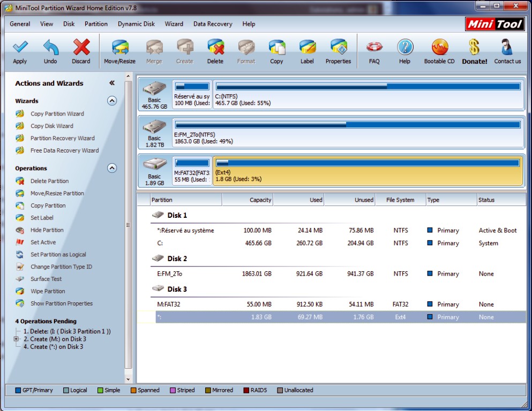The width and height of the screenshot is (532, 411).
Task: Click Show Partition Properties
Action: pos(62,303)
